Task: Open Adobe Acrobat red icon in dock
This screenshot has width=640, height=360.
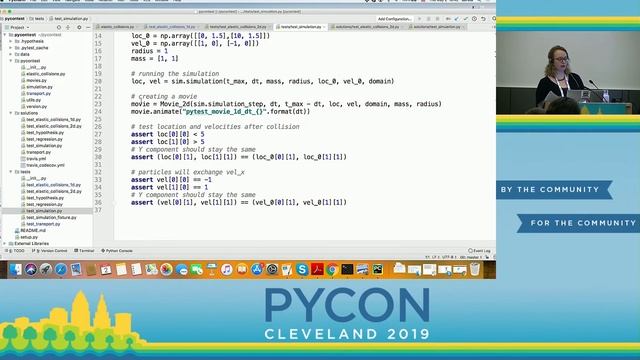Action: pos(317,270)
